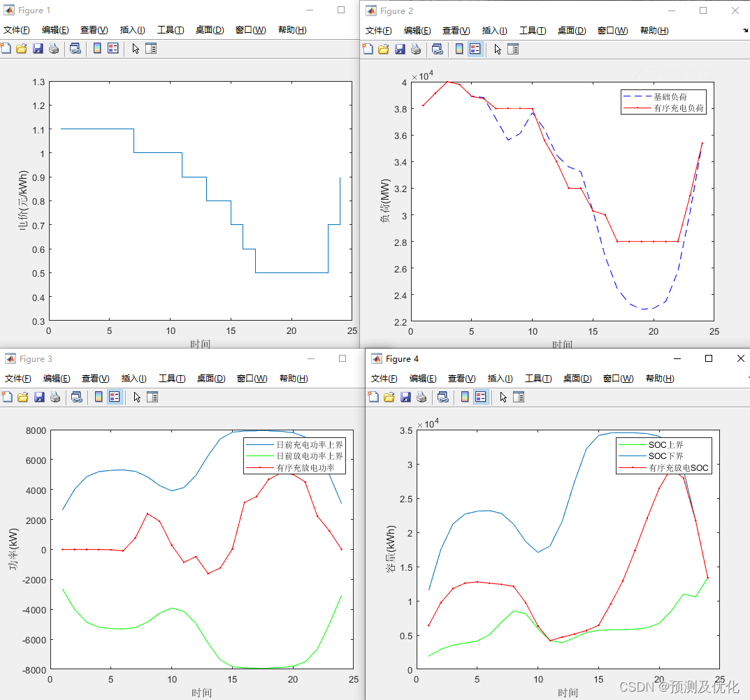Toggle Insert Legend icon in Figure 2

[x=475, y=49]
